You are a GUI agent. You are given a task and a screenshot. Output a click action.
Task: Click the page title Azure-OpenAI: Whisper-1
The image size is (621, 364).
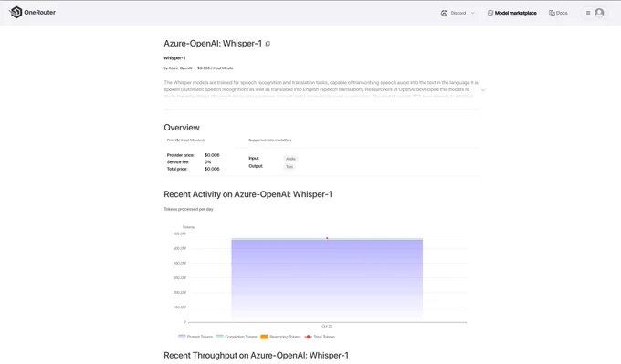coord(213,44)
